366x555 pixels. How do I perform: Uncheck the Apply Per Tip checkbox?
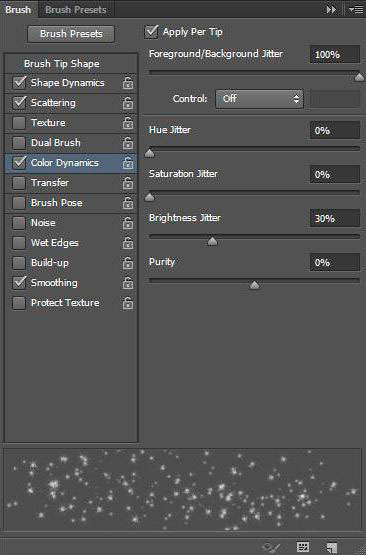click(151, 32)
